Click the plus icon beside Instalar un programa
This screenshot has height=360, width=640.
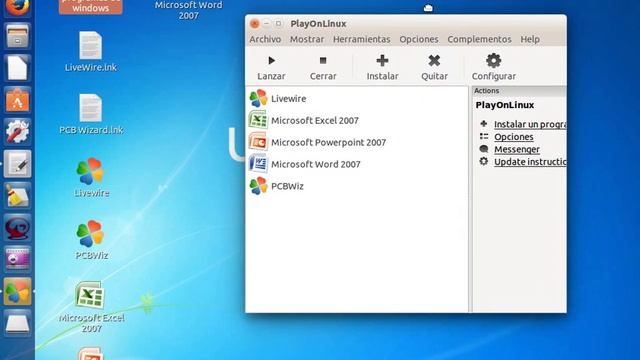[484, 124]
